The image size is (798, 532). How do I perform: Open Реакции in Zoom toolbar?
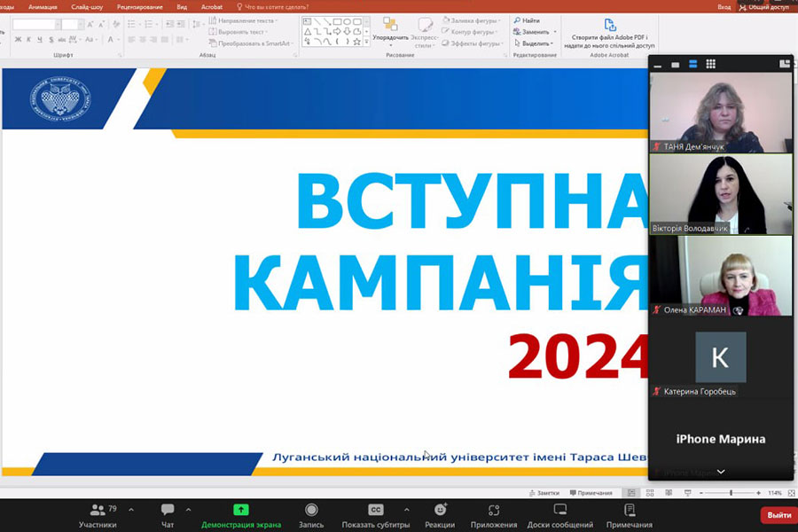click(x=440, y=516)
